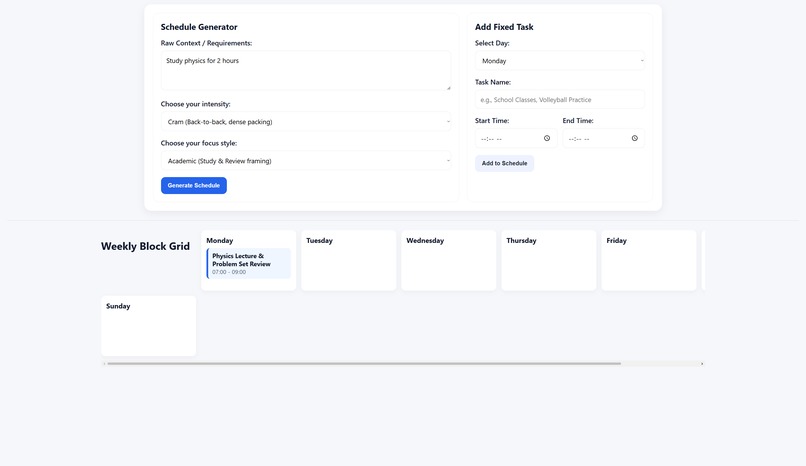Click the Start Time input field
The height and width of the screenshot is (466, 806).
pyautogui.click(x=516, y=138)
